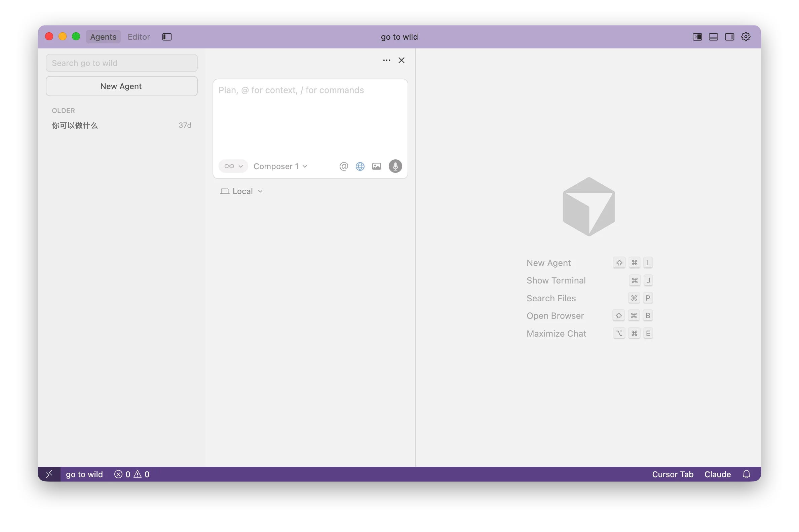Click Cursor Tab in the status bar
This screenshot has height=532, width=799.
[x=673, y=474]
